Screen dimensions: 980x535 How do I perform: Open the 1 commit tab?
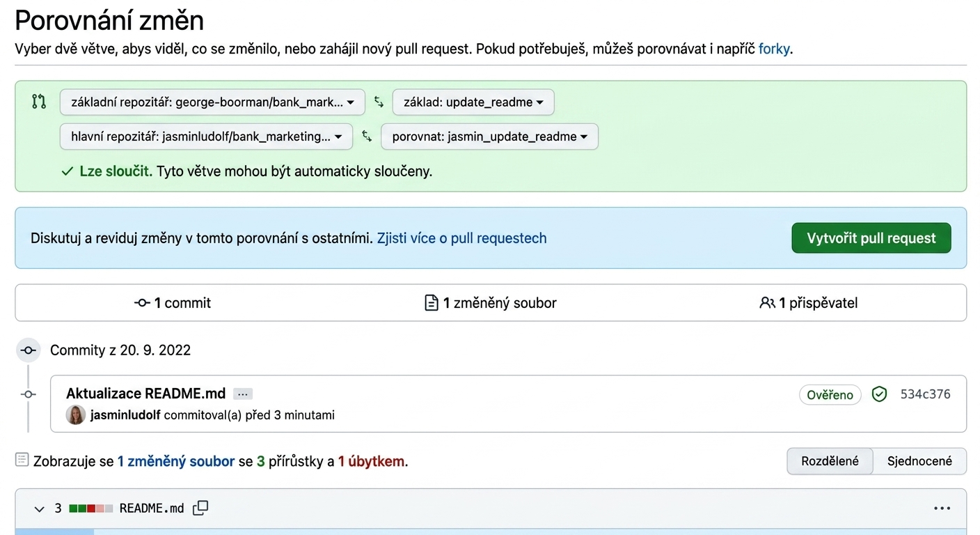pos(173,303)
